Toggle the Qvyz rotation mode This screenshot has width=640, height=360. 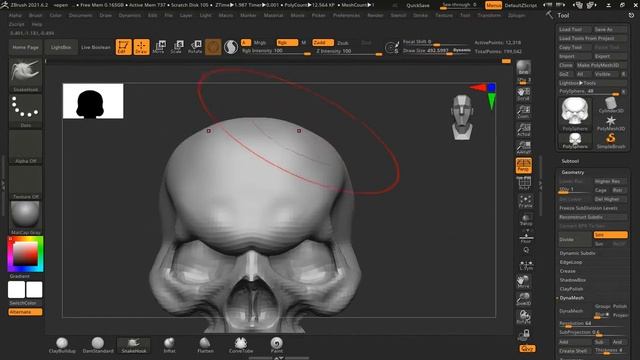point(527,349)
